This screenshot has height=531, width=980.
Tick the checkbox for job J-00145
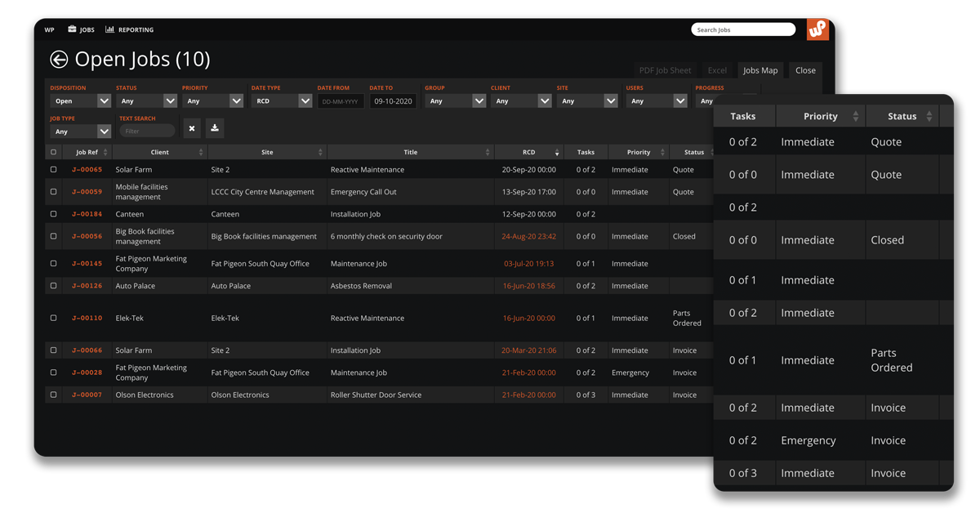click(54, 264)
